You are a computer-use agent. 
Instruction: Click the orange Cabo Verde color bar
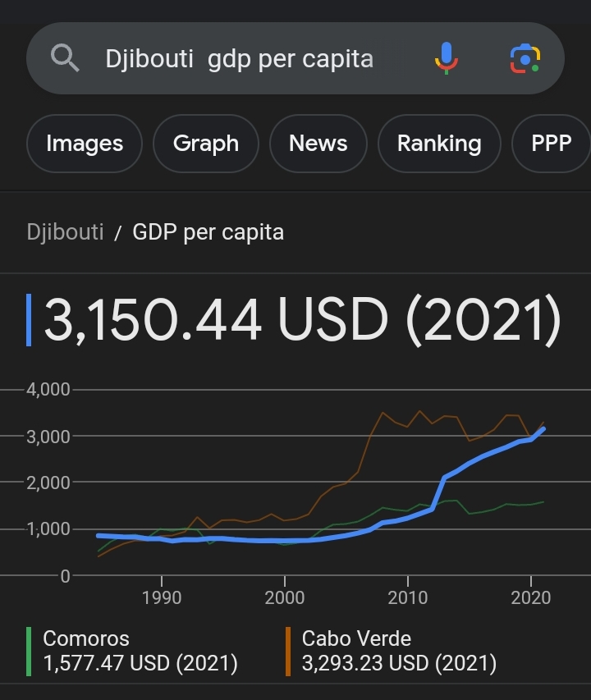pyautogui.click(x=288, y=652)
